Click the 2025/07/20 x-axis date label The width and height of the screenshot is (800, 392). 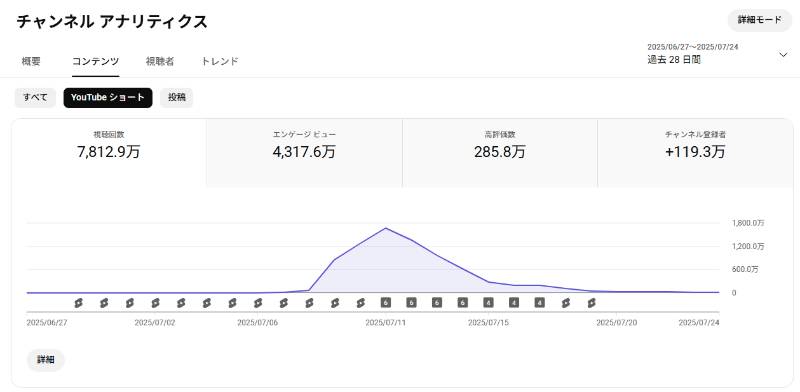tap(617, 323)
